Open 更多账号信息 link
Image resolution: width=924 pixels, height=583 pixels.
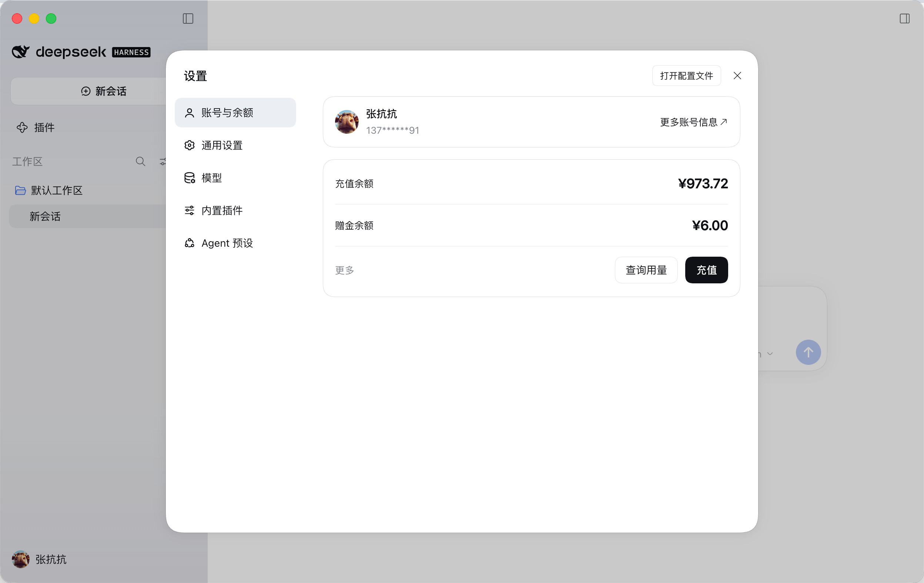pos(693,122)
